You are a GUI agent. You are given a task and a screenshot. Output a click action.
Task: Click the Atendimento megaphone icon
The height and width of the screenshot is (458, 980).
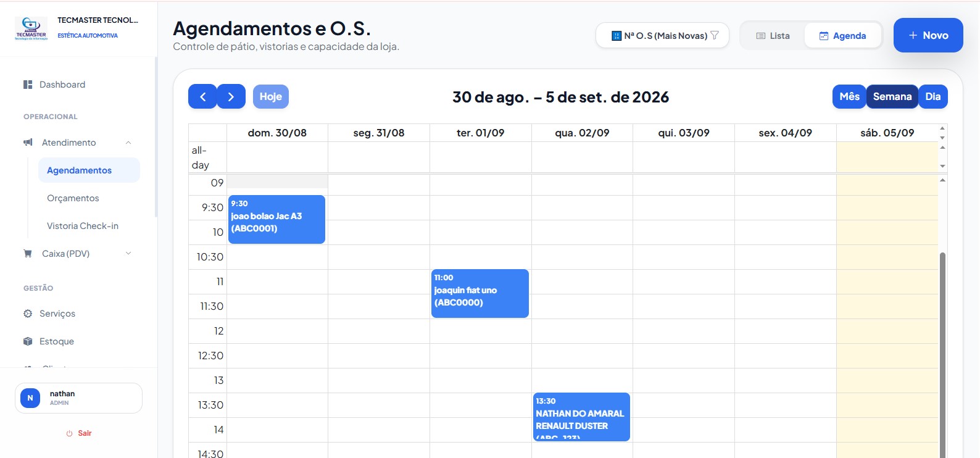click(28, 143)
